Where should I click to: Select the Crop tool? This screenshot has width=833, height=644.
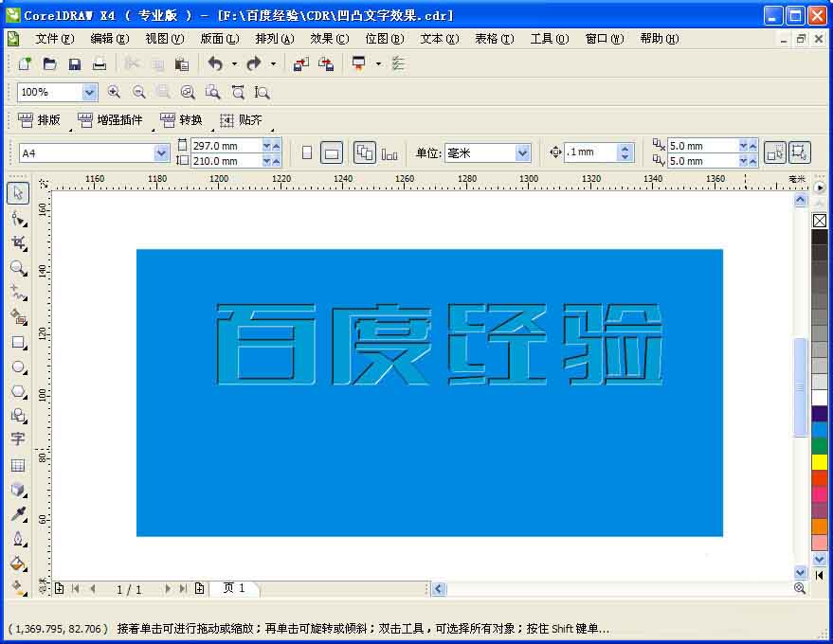(19, 243)
